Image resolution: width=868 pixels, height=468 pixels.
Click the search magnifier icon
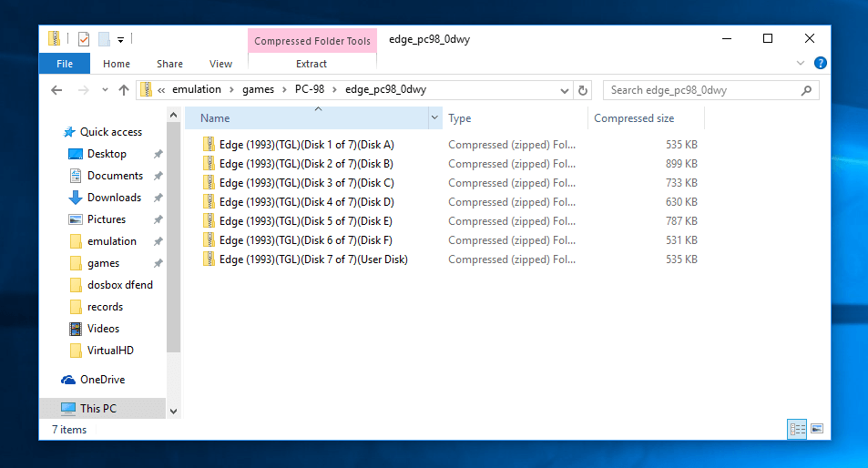pyautogui.click(x=806, y=90)
